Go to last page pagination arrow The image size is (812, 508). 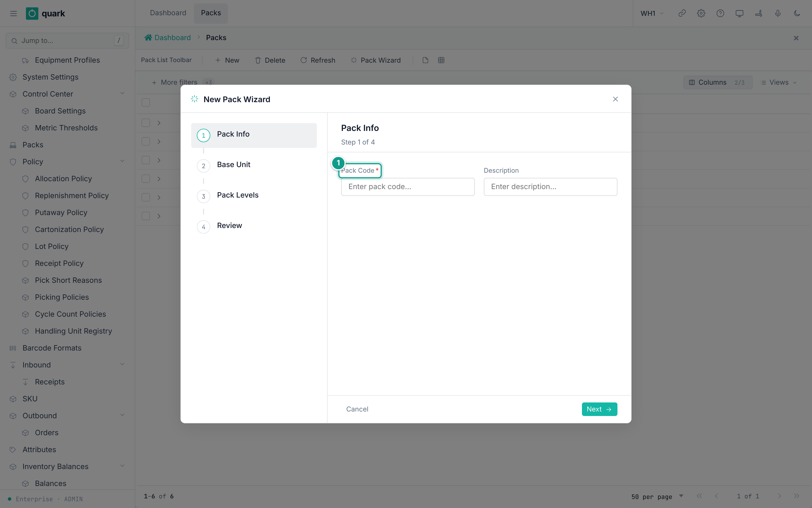click(x=796, y=496)
